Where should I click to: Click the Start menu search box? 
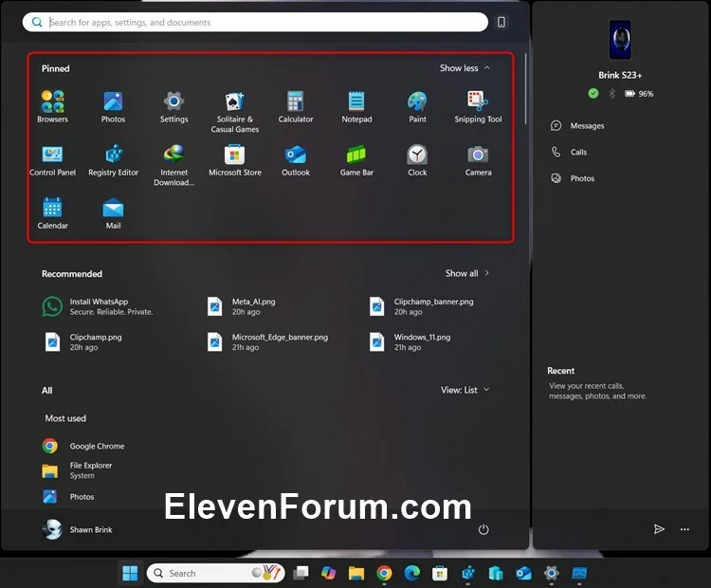[x=255, y=22]
